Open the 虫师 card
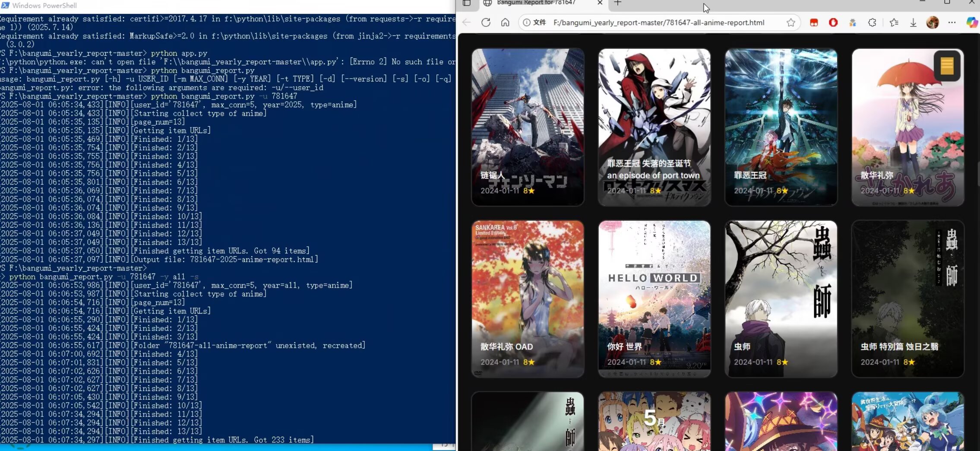980x451 pixels. 781,299
